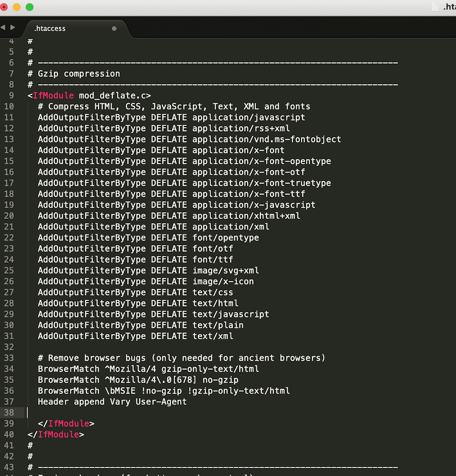The height and width of the screenshot is (476, 456).
Task: Click the 'application/javascript' line
Action: pos(172,117)
